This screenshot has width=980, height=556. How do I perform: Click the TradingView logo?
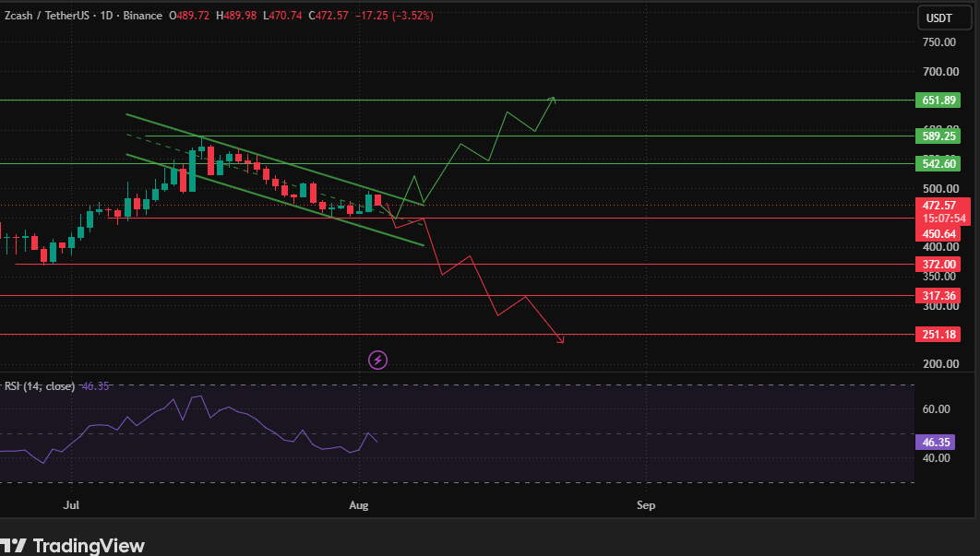click(x=73, y=545)
